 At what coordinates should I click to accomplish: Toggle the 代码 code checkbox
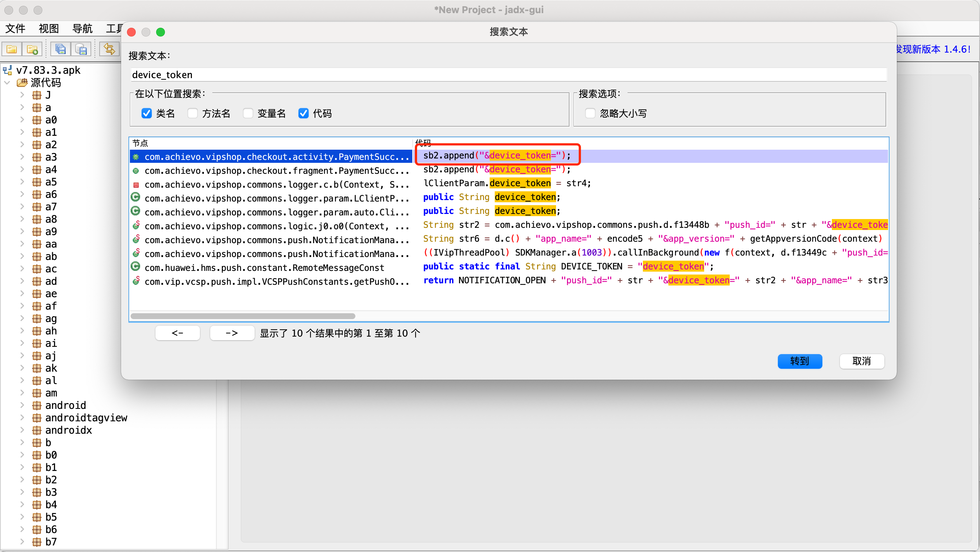(303, 114)
